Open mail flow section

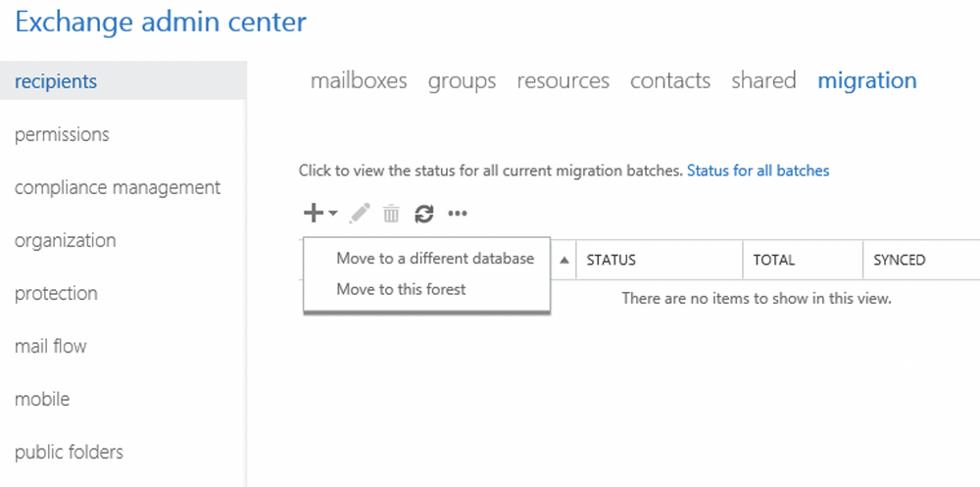click(51, 346)
